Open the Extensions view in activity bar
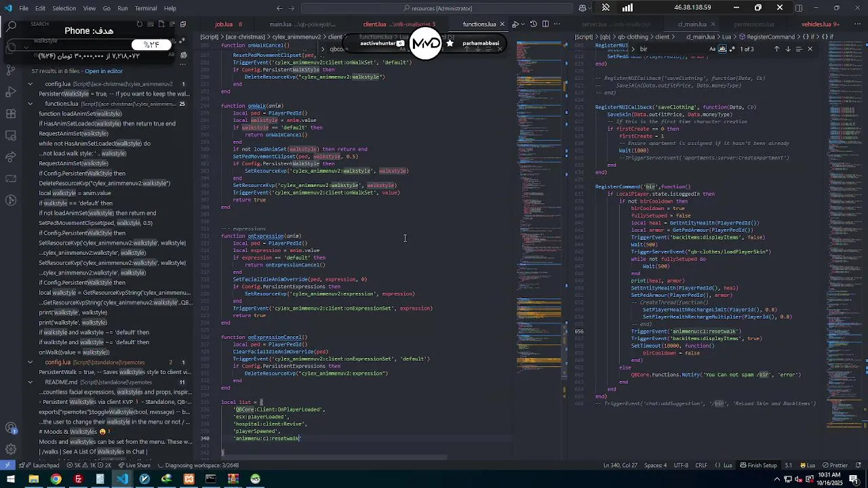Image resolution: width=868 pixels, height=488 pixels. coord(11,113)
